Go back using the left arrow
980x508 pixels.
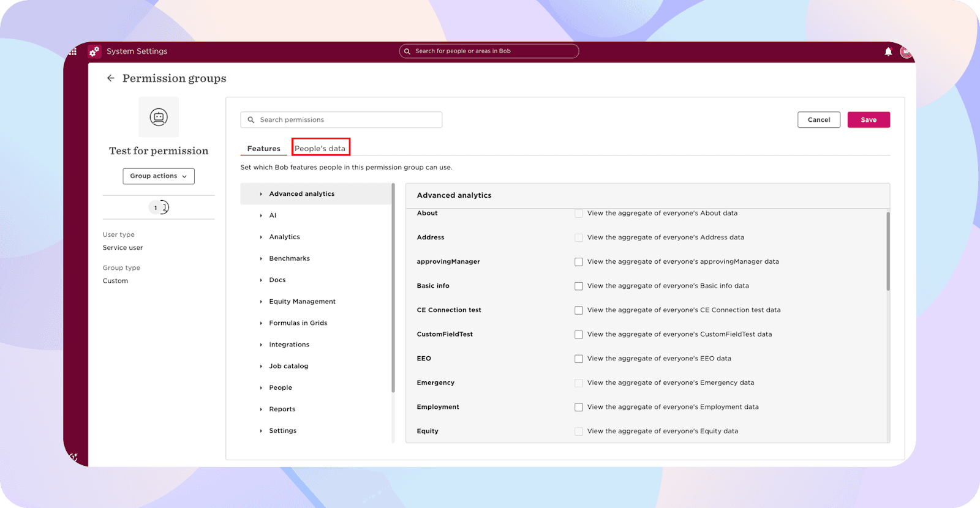[x=111, y=78]
